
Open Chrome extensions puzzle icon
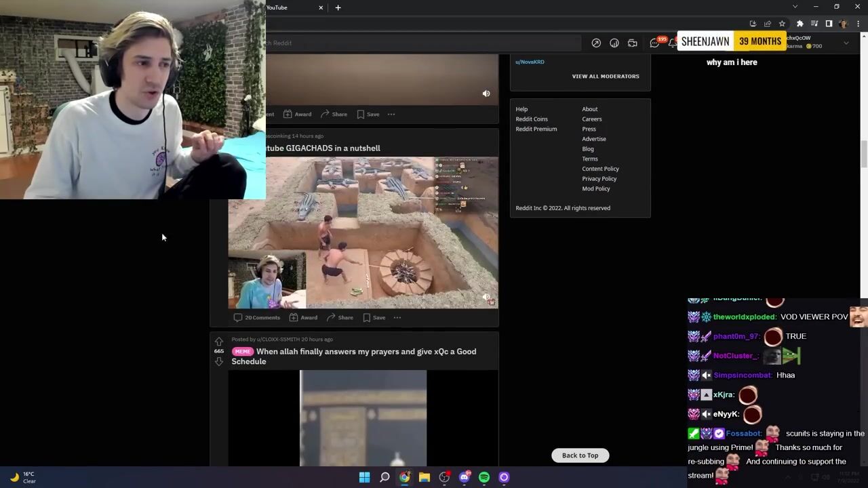coord(800,24)
